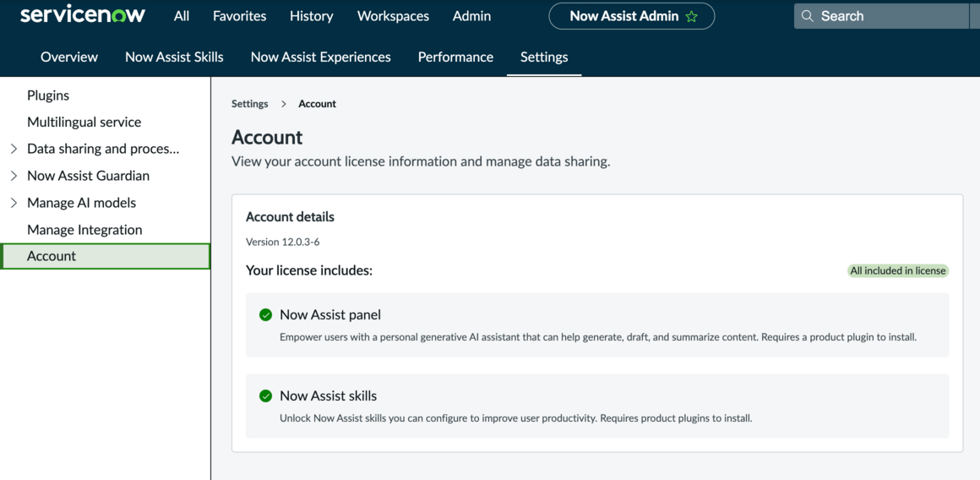The height and width of the screenshot is (480, 980).
Task: Click the Account breadcrumb
Action: (318, 104)
